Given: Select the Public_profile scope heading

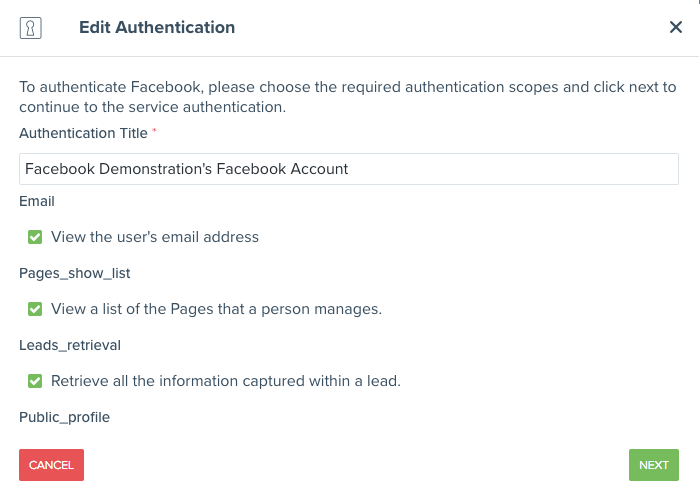Looking at the screenshot, I should (x=64, y=417).
